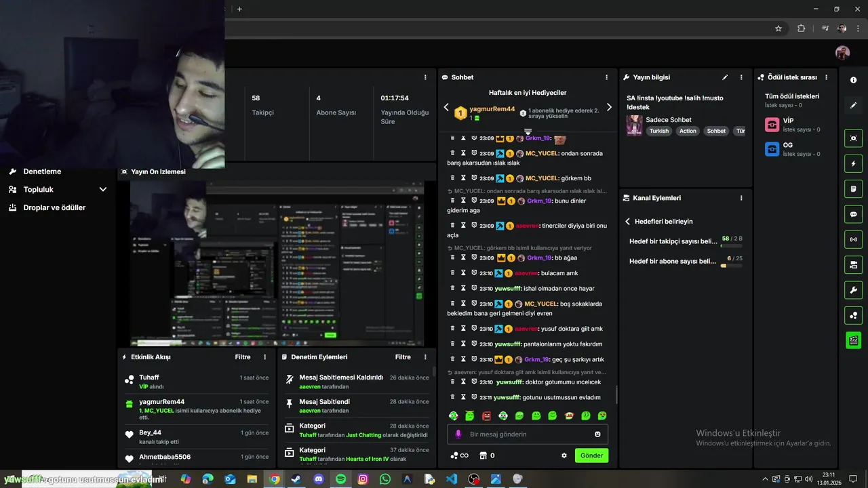Select Hedef bir takipçi sayısı goal

pos(673,241)
